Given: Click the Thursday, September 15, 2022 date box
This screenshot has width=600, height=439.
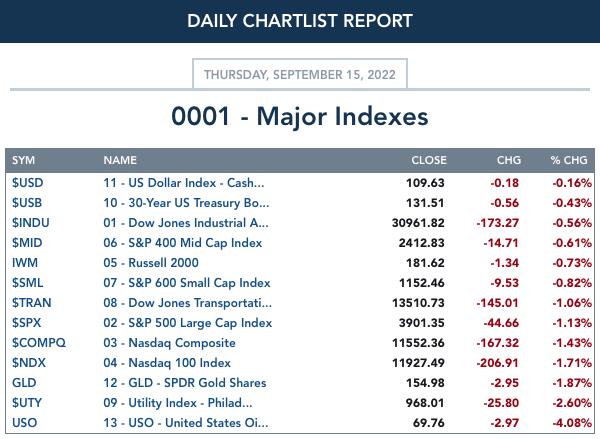Looking at the screenshot, I should 300,74.
